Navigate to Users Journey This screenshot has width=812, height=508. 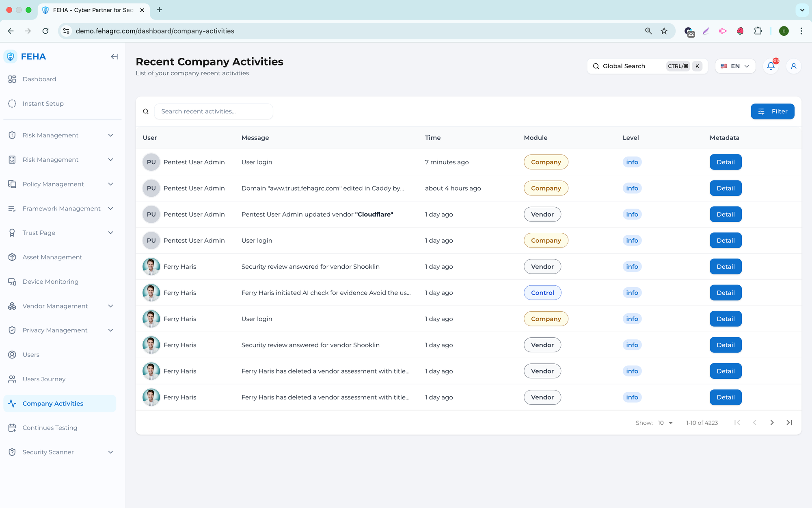(44, 379)
